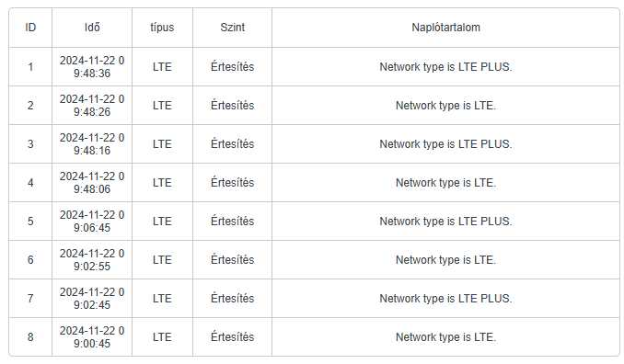Image resolution: width=624 pixels, height=364 pixels.
Task: Click LTE PLUS message at 09:06:45
Action: [445, 221]
